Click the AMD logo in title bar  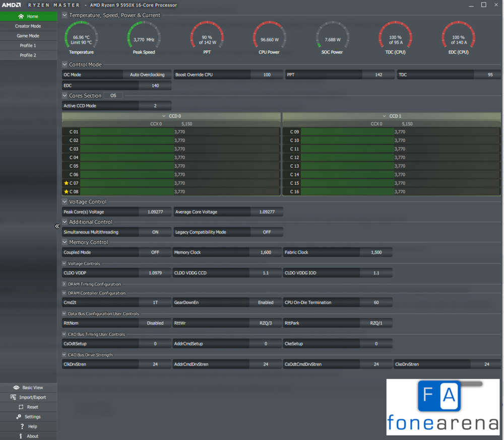(11, 5)
